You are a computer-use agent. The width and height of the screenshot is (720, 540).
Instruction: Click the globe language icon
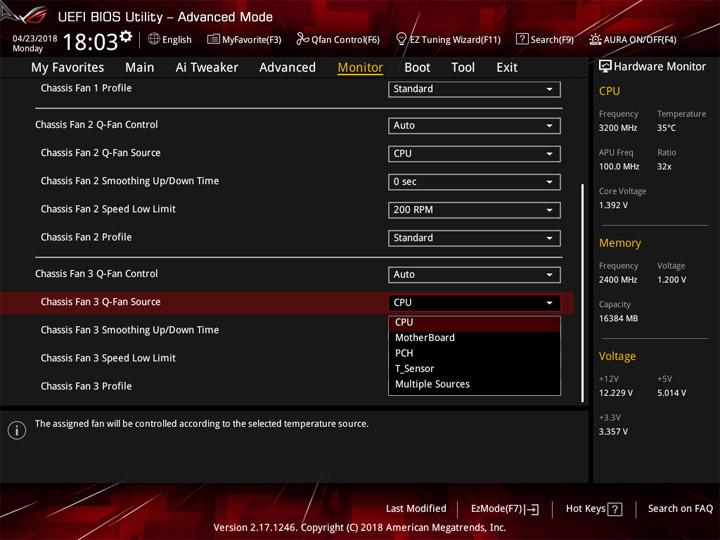click(x=154, y=39)
